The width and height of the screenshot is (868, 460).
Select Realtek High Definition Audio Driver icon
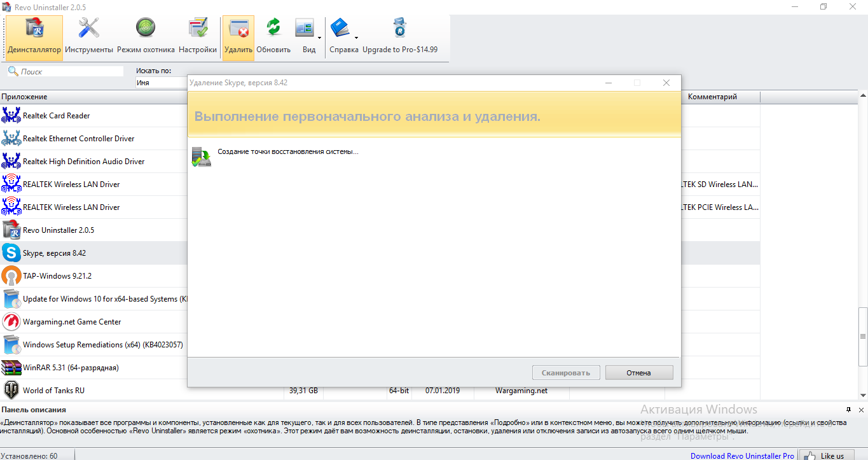(11, 161)
